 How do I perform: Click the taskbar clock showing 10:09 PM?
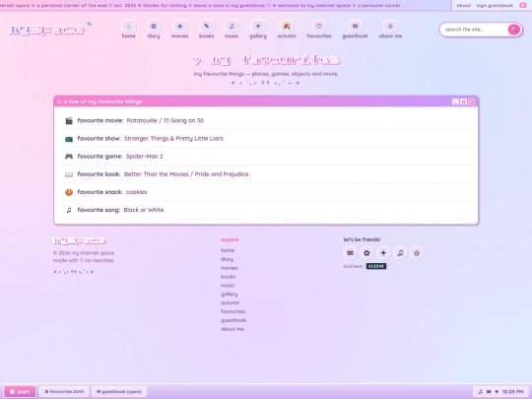click(x=512, y=391)
